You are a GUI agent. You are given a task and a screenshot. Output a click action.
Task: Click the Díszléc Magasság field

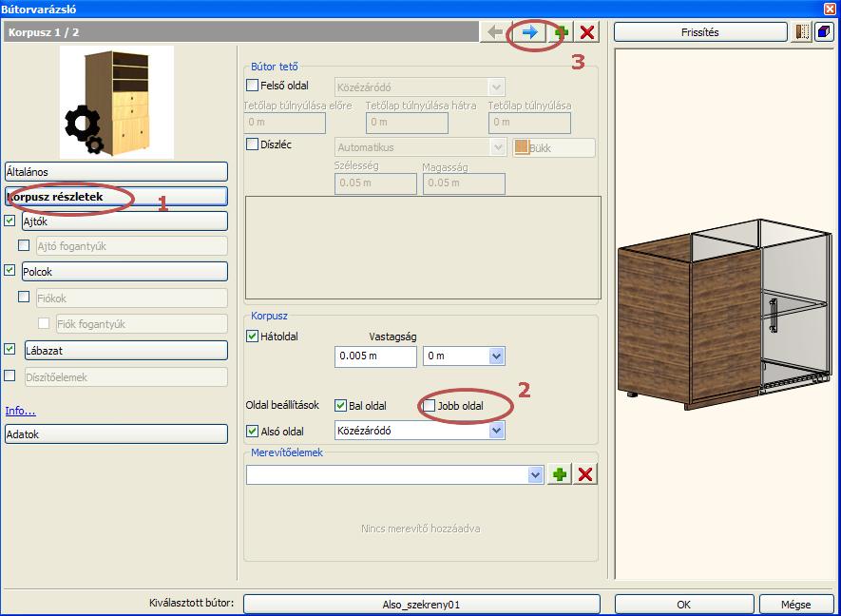pyautogui.click(x=464, y=183)
